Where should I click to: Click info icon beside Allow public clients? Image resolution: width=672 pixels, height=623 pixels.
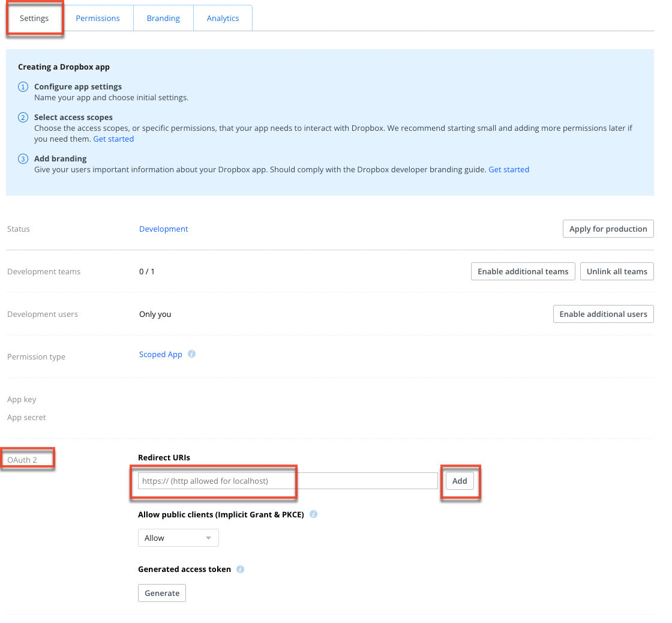314,514
